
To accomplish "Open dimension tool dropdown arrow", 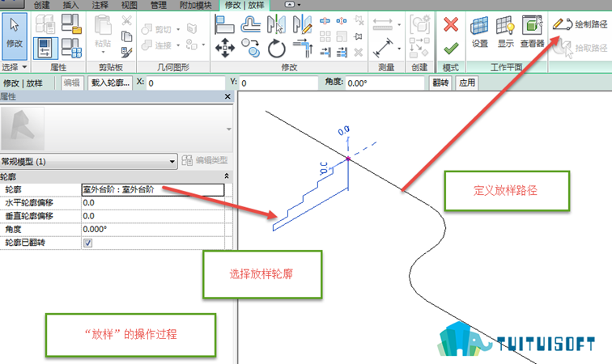I will (x=399, y=49).
